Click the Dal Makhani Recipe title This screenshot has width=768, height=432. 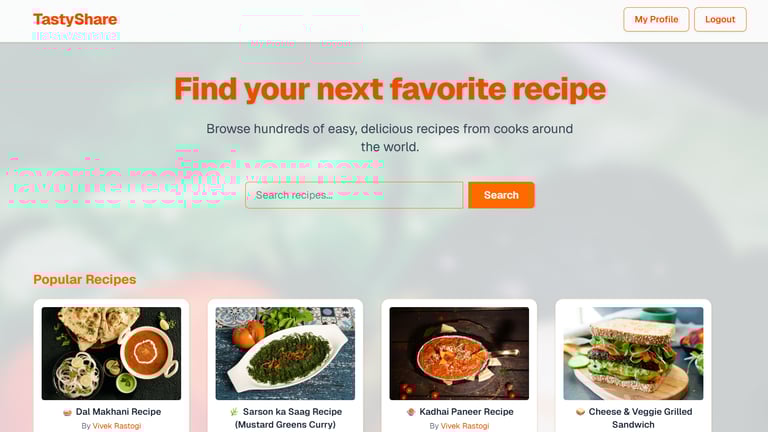(x=118, y=412)
